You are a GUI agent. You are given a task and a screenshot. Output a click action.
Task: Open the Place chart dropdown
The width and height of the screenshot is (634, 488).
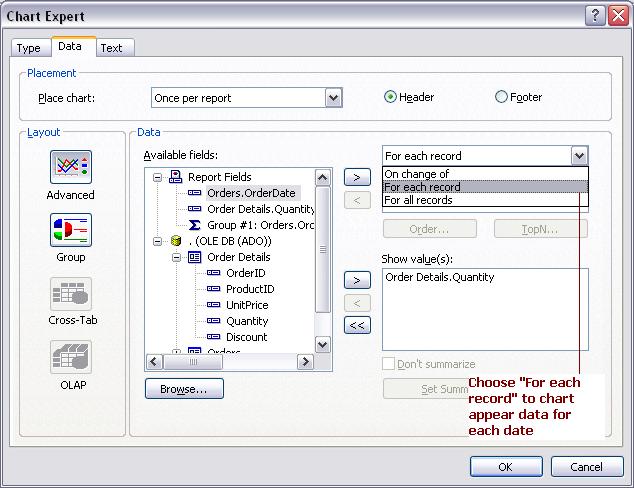[x=334, y=98]
